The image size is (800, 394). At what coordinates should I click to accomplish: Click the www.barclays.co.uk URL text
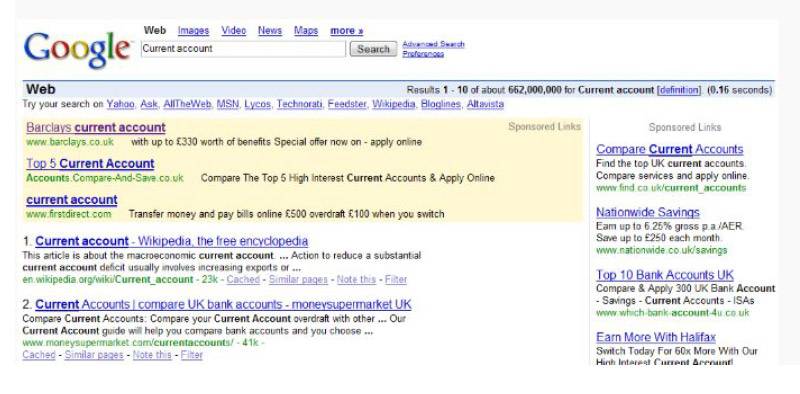click(x=70, y=142)
